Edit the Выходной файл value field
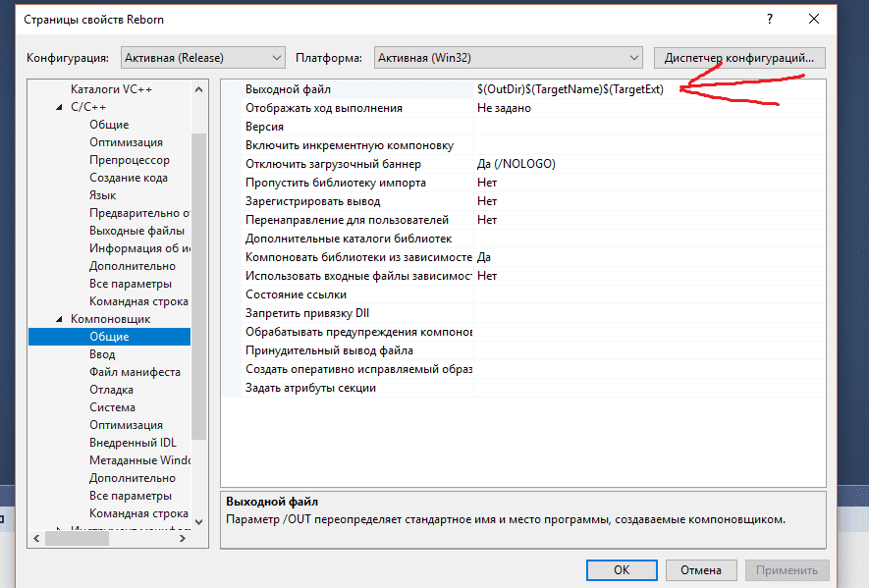Screen dimensions: 869x588 (648, 89)
